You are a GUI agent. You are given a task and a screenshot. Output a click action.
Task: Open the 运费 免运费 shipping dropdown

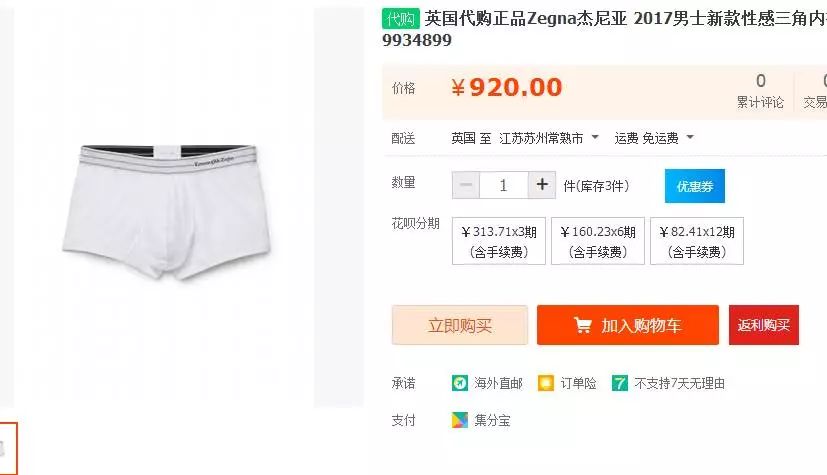click(654, 138)
